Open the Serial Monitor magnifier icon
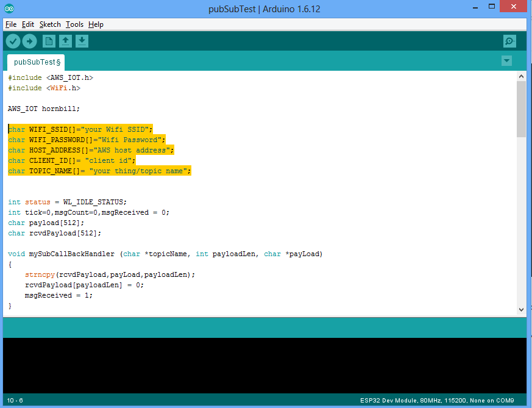 (x=509, y=41)
